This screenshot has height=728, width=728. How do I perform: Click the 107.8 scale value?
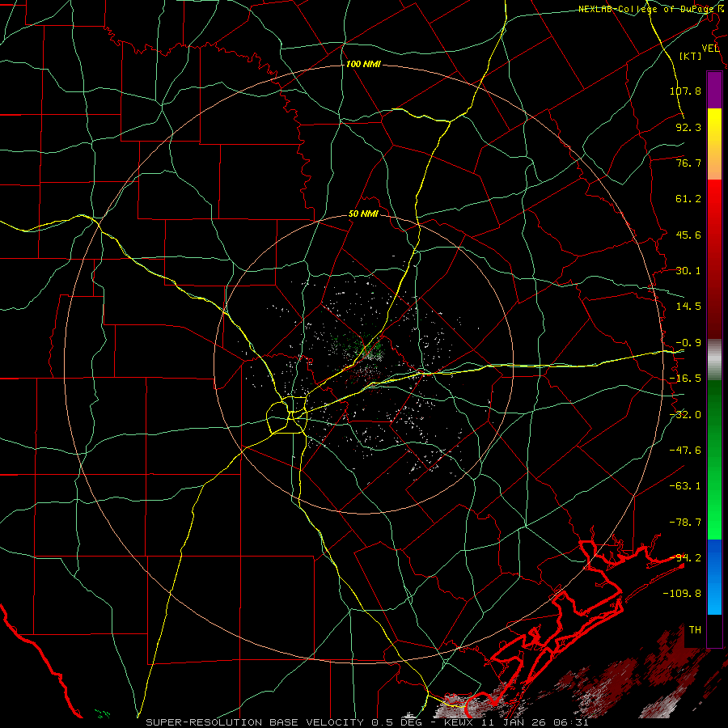coord(685,91)
